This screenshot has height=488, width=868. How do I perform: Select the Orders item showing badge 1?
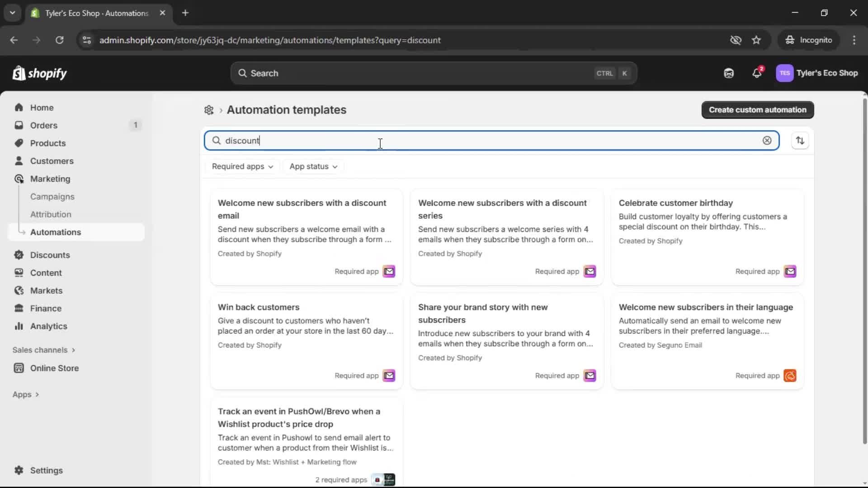click(43, 125)
